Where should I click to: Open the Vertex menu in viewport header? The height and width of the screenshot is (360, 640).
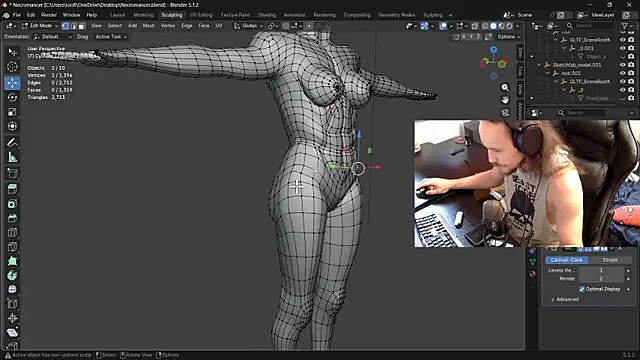(167, 26)
